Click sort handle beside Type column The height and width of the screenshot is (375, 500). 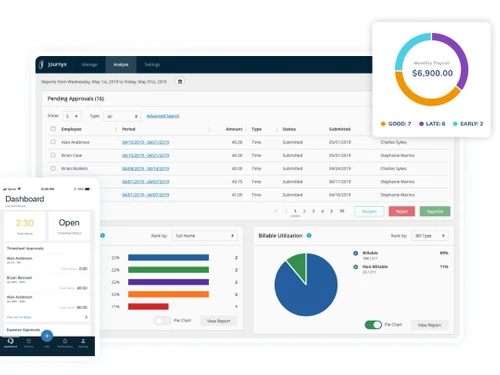pyautogui.click(x=277, y=129)
